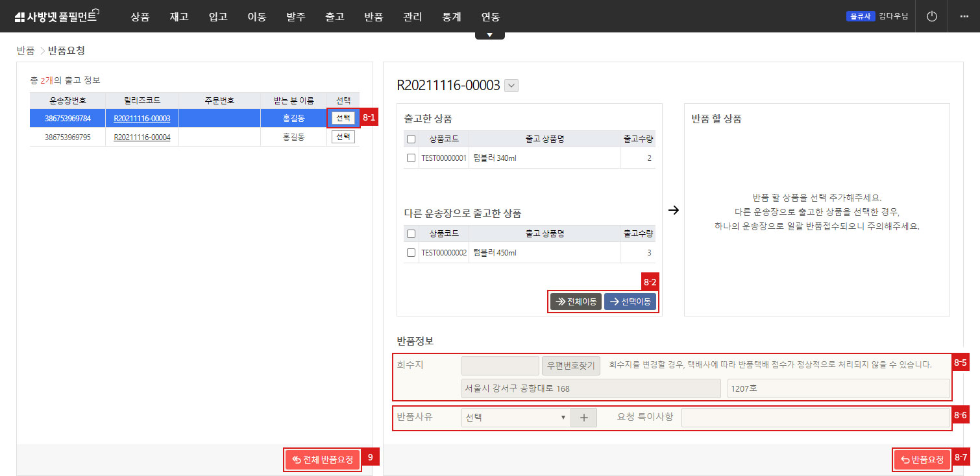Open the 반품 menu in top navigation

(x=374, y=17)
